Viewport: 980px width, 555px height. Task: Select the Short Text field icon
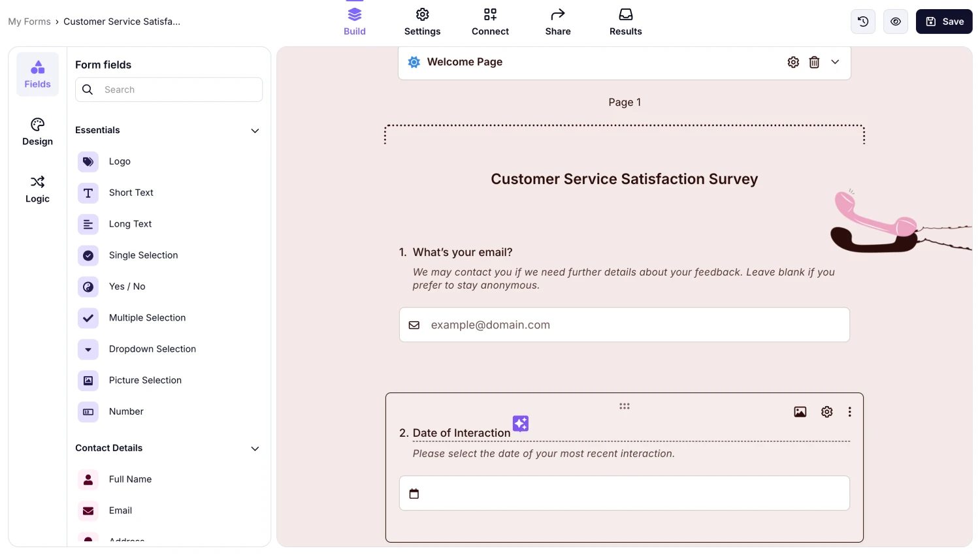88,193
